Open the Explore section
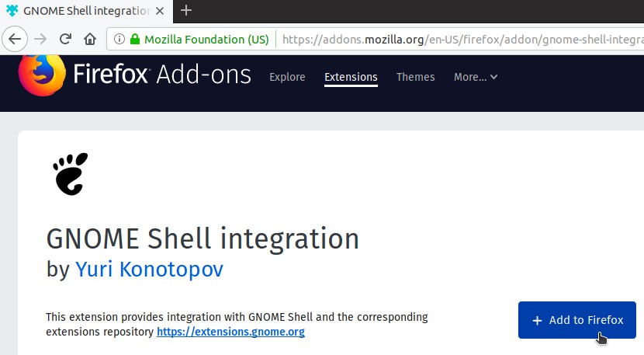This screenshot has height=355, width=644. click(x=287, y=77)
